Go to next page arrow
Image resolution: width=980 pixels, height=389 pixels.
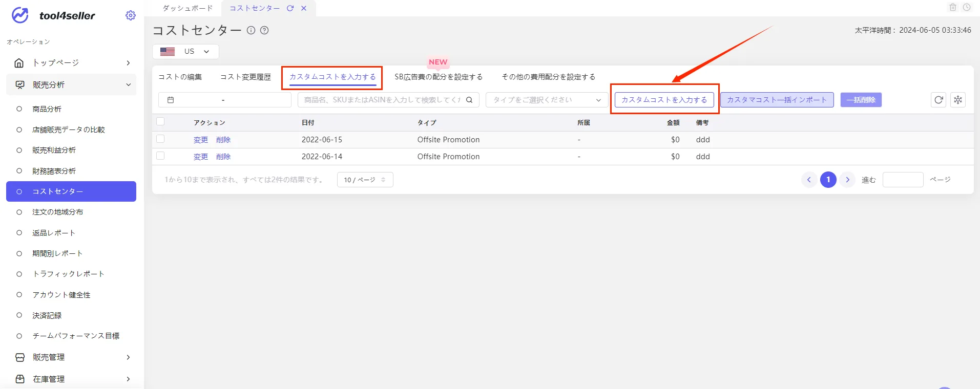click(x=848, y=180)
